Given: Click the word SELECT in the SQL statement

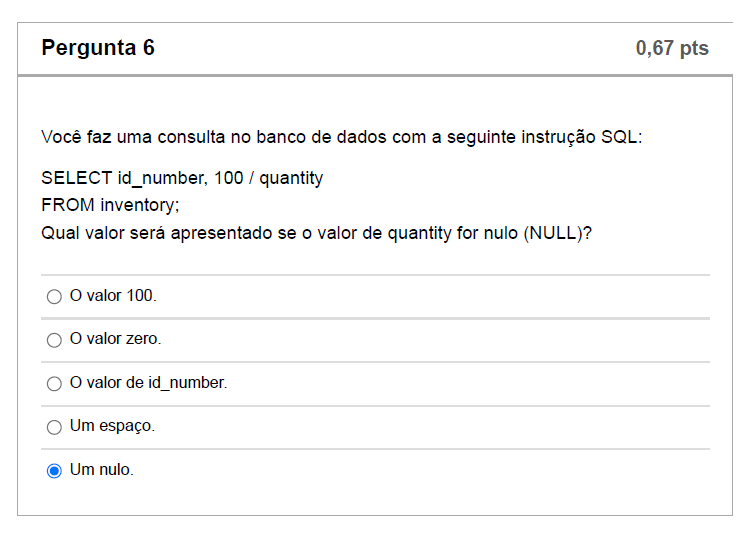Looking at the screenshot, I should coord(76,178).
